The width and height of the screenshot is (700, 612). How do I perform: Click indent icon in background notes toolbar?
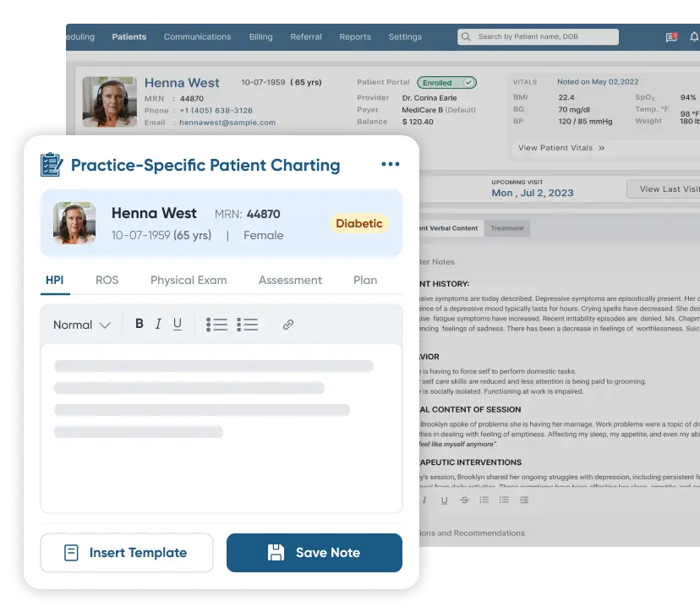(524, 500)
